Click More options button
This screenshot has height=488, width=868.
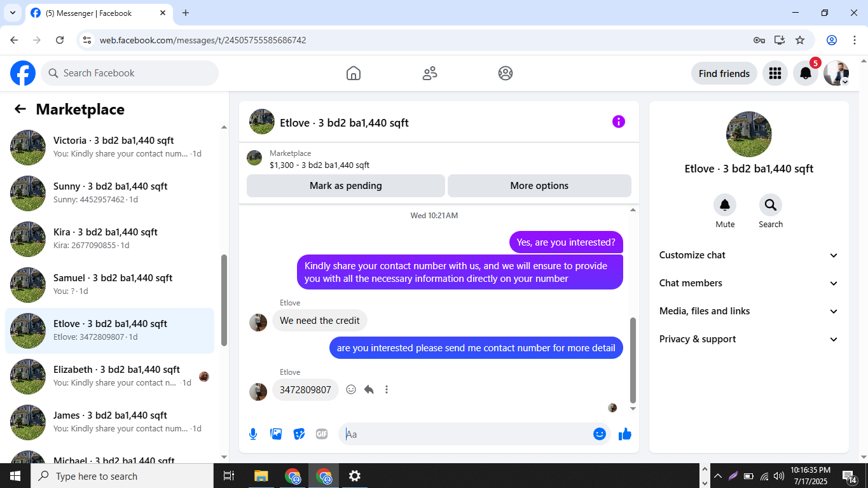[x=539, y=186]
